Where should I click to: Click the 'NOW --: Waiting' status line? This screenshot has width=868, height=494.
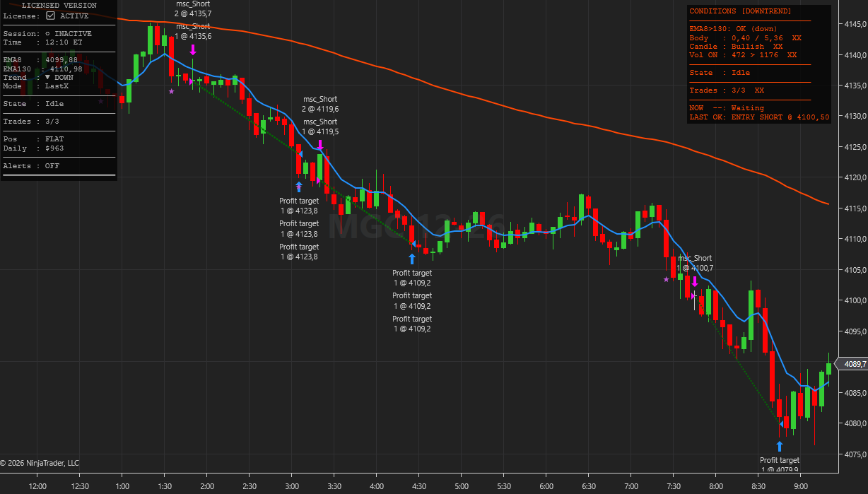tap(727, 108)
